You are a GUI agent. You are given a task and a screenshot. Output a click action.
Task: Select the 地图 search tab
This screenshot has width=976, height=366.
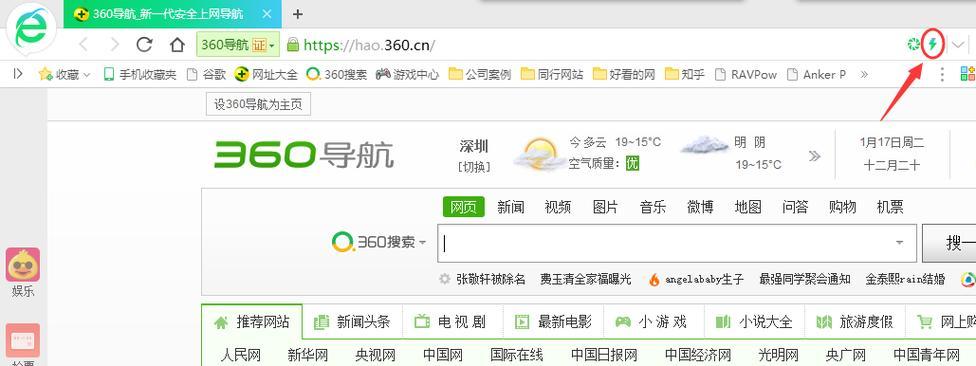pyautogui.click(x=748, y=207)
